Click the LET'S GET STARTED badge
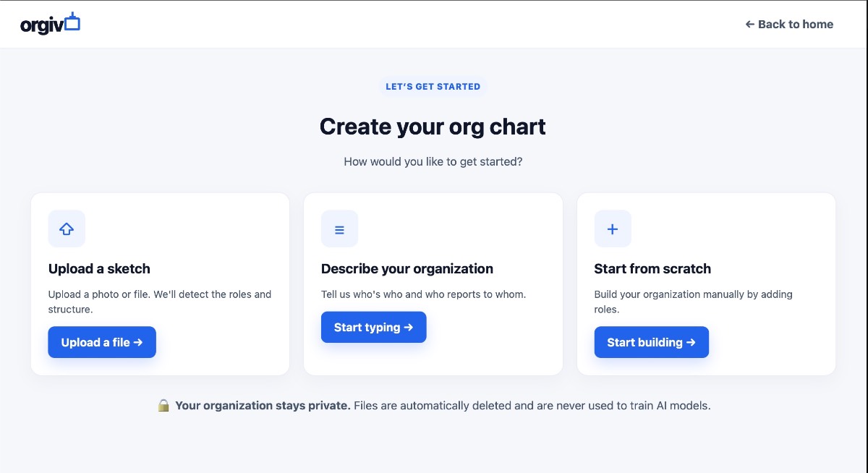This screenshot has width=868, height=473. pos(433,86)
